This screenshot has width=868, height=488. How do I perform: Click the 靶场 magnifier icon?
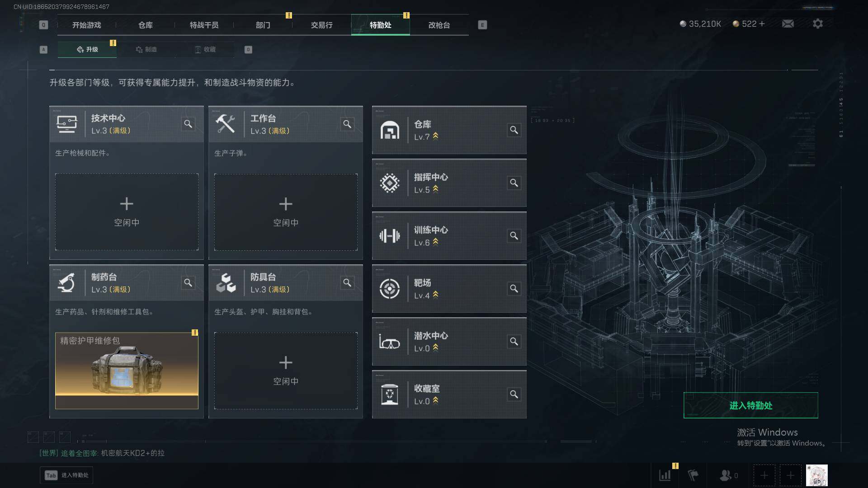514,289
